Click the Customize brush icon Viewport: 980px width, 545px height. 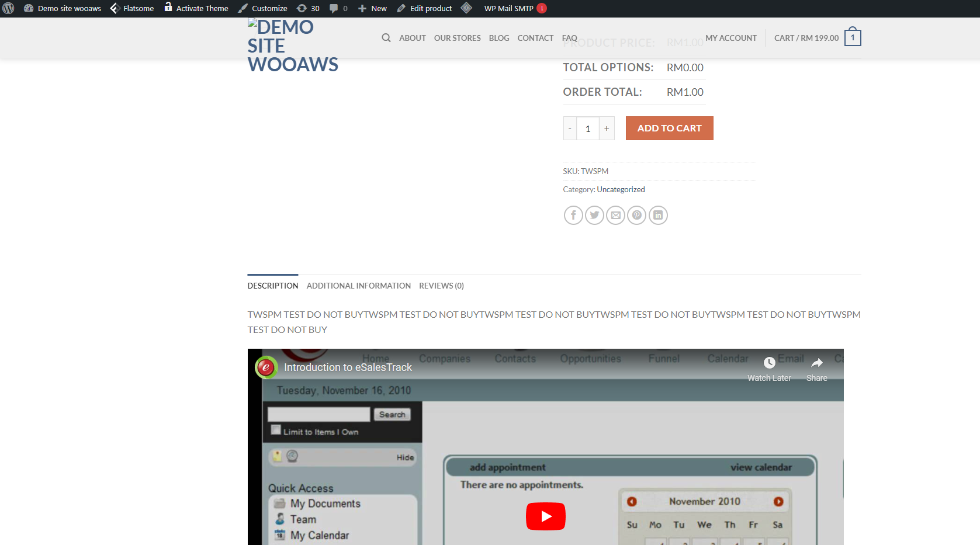(x=243, y=8)
